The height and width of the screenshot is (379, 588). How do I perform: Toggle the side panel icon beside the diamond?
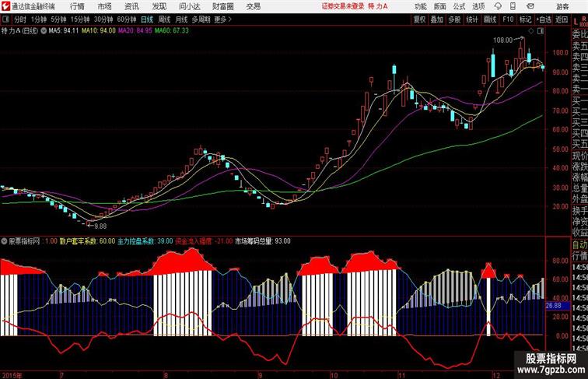click(x=541, y=31)
